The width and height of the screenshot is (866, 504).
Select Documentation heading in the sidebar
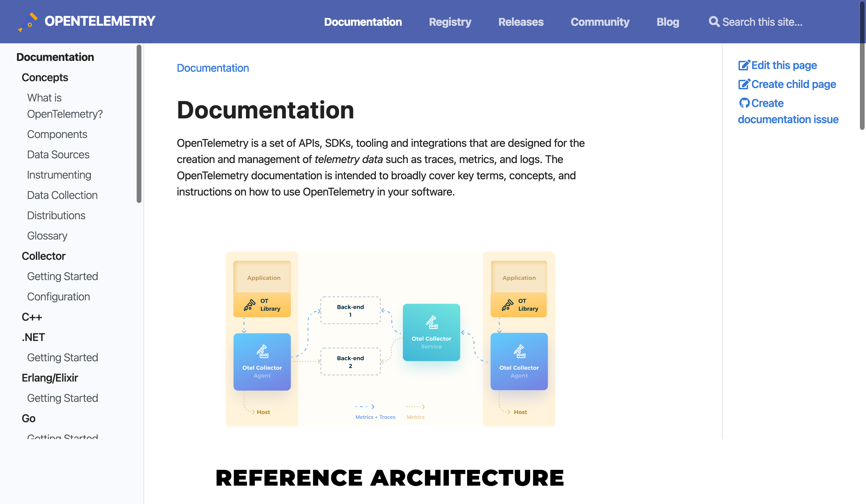(x=55, y=57)
